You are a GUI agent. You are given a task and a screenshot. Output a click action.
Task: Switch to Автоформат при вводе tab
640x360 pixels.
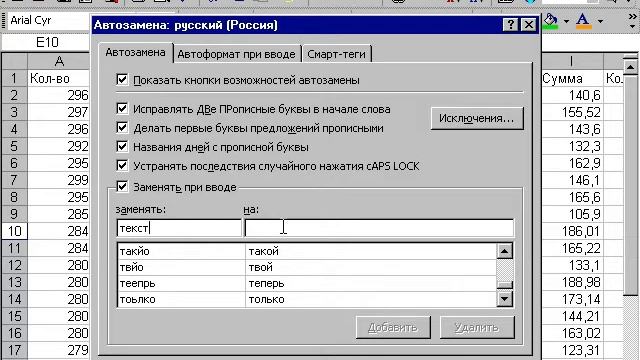tap(236, 54)
